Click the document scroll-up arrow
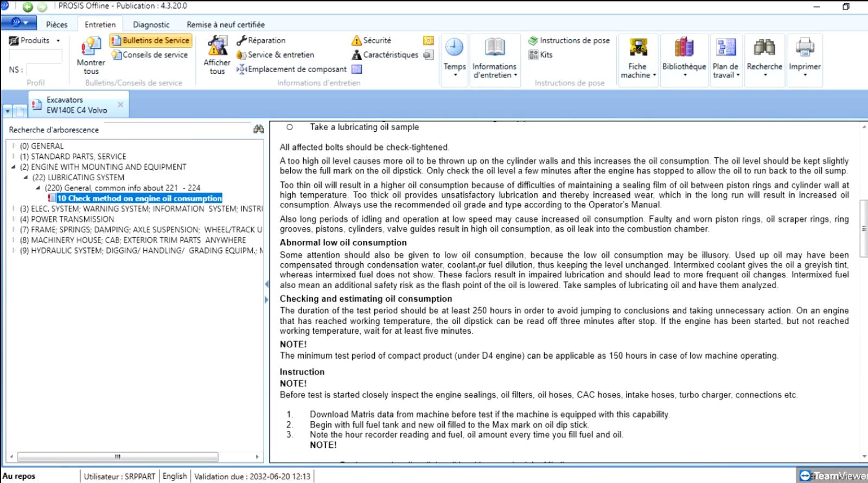Image resolution: width=868 pixels, height=483 pixels. click(x=864, y=127)
